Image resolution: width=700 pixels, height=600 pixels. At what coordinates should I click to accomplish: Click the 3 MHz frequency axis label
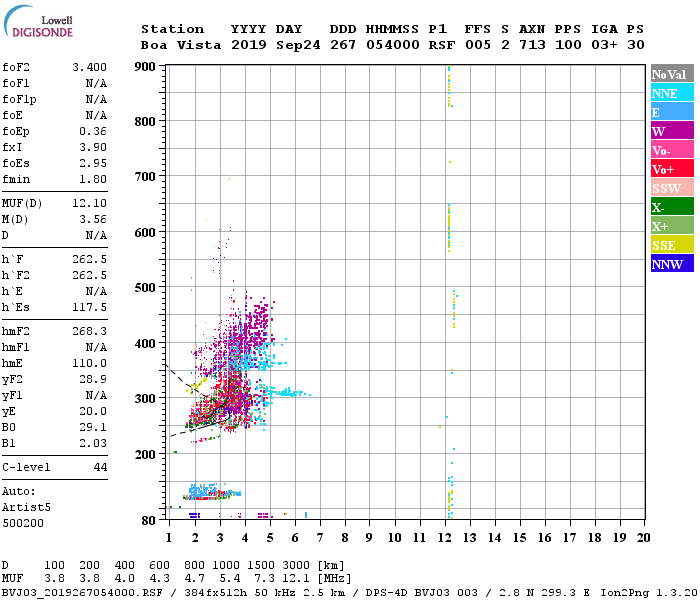(220, 538)
